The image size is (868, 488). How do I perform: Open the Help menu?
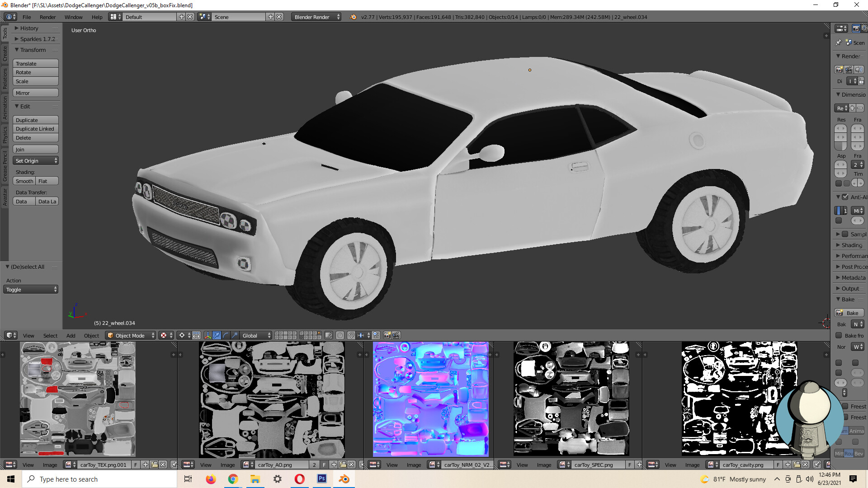[97, 17]
